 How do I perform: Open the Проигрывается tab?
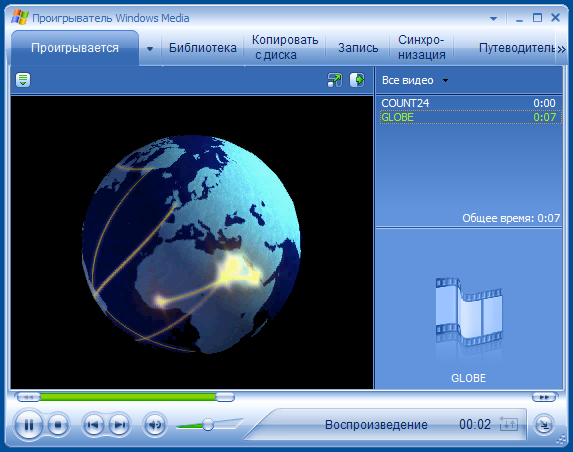[75, 48]
